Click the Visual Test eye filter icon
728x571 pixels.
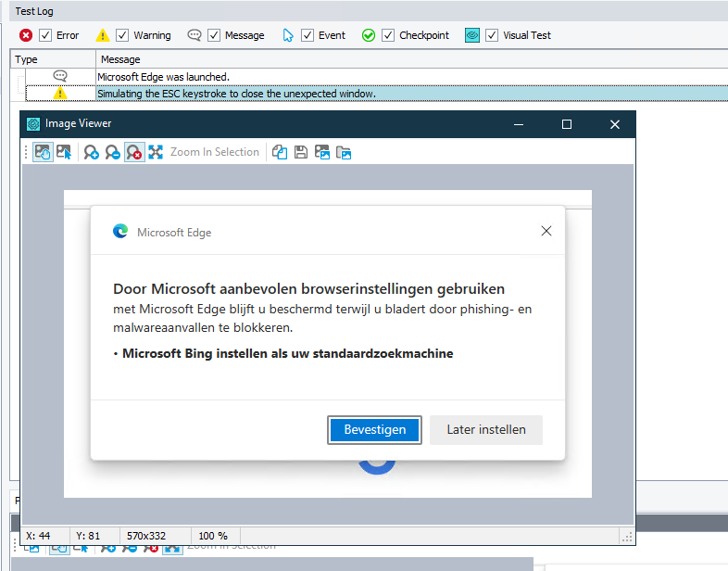472,35
